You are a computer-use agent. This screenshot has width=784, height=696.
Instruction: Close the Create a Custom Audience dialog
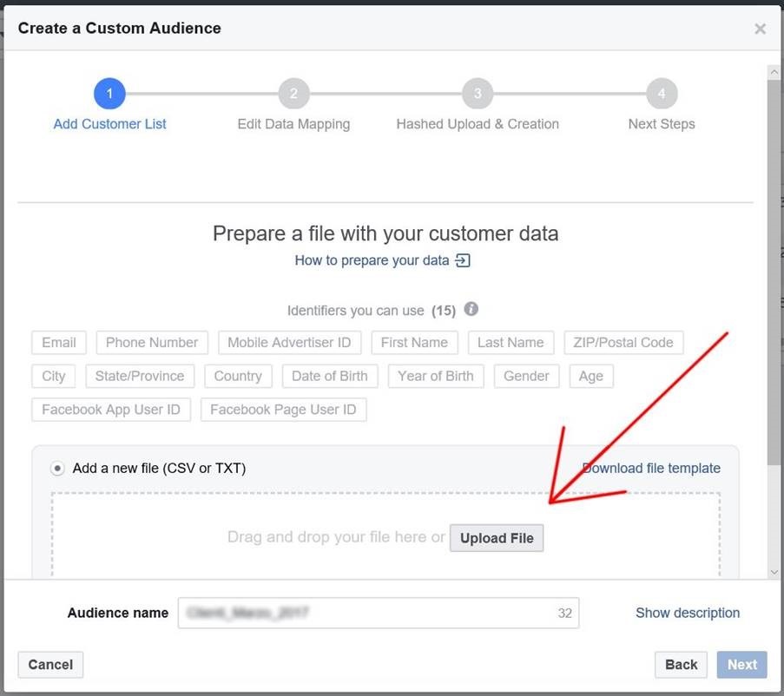point(760,29)
